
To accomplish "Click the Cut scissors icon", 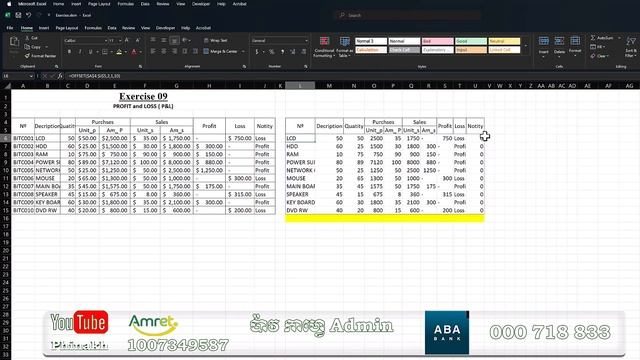I will pos(27,38).
